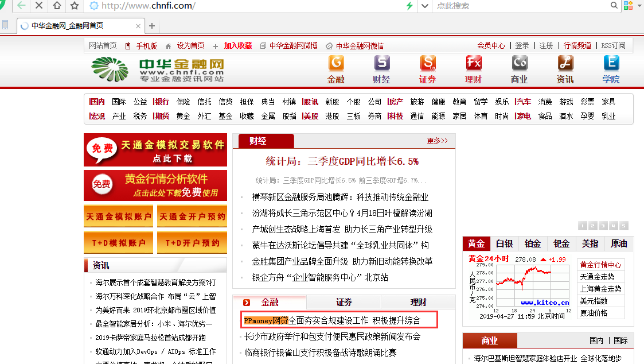The width and height of the screenshot is (644, 364).
Task: Bookmark this page with the star icon
Action: coord(75,5)
